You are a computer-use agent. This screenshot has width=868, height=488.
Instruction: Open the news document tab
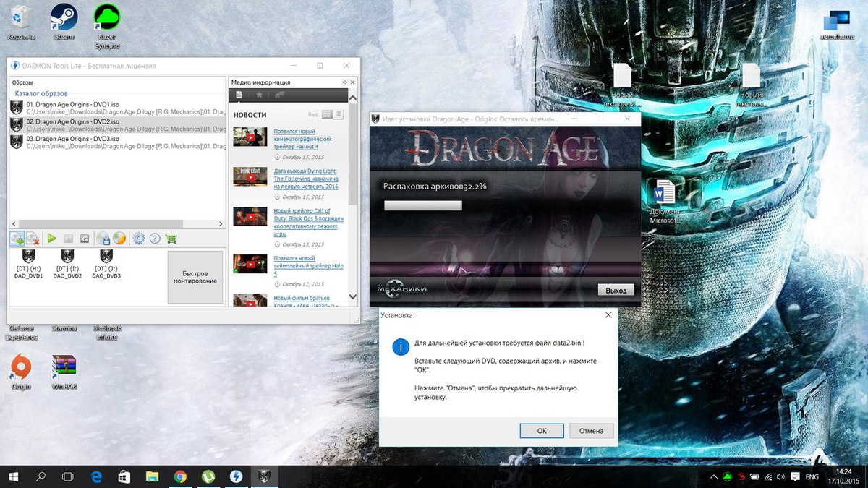tap(239, 95)
